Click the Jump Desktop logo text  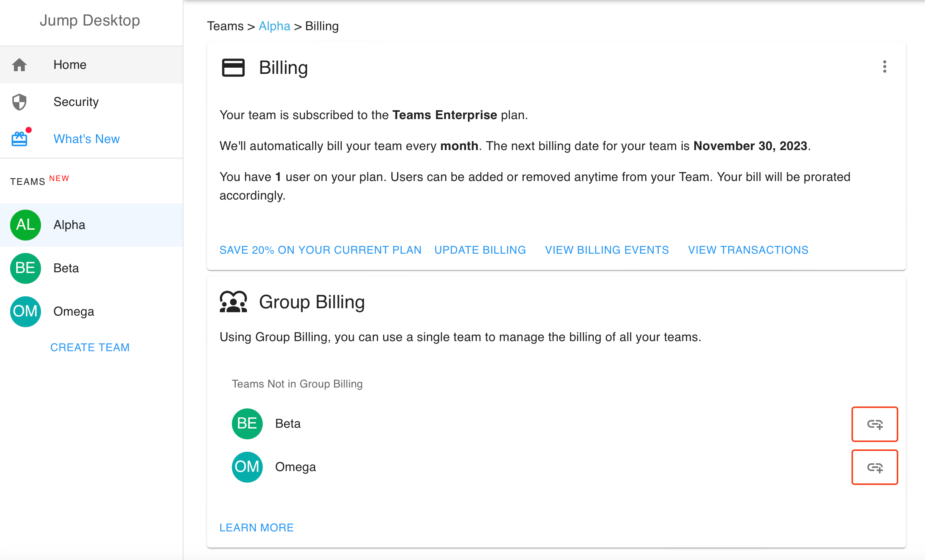[90, 20]
